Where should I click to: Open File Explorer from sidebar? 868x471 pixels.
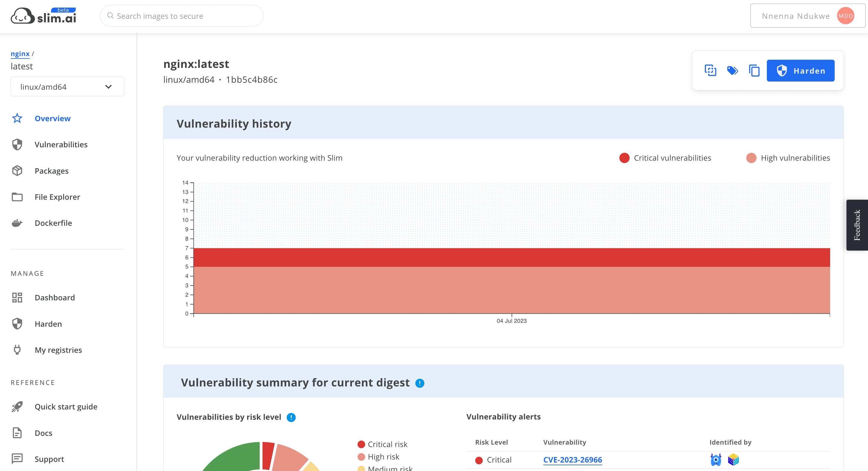(x=57, y=197)
